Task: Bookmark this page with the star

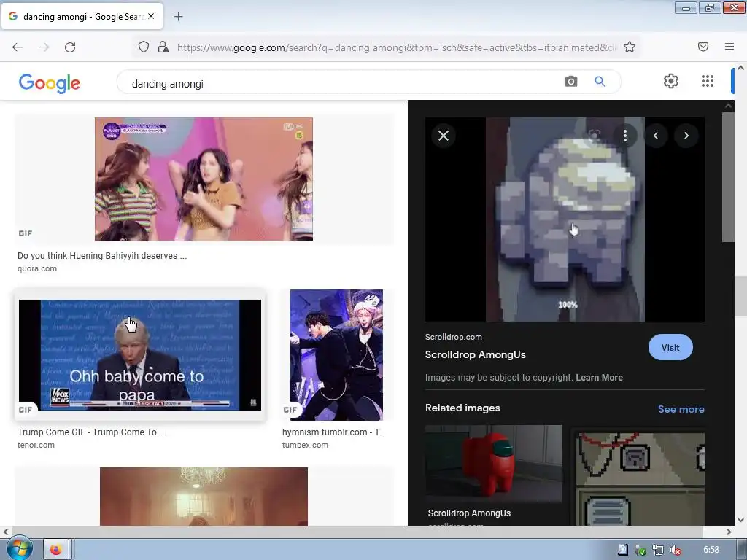Action: [630, 47]
